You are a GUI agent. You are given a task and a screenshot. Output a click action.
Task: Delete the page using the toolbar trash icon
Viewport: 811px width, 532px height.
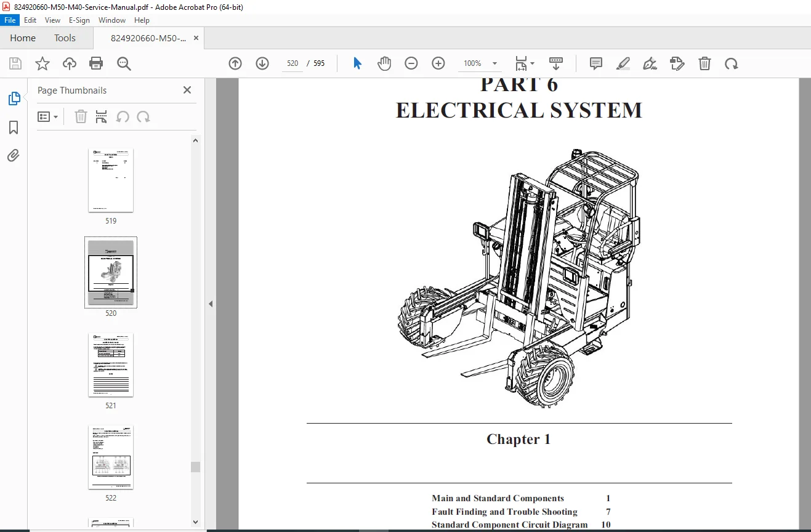(x=704, y=63)
